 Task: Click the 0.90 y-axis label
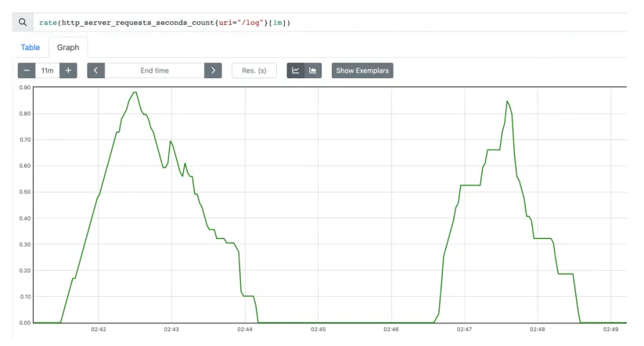click(x=25, y=88)
